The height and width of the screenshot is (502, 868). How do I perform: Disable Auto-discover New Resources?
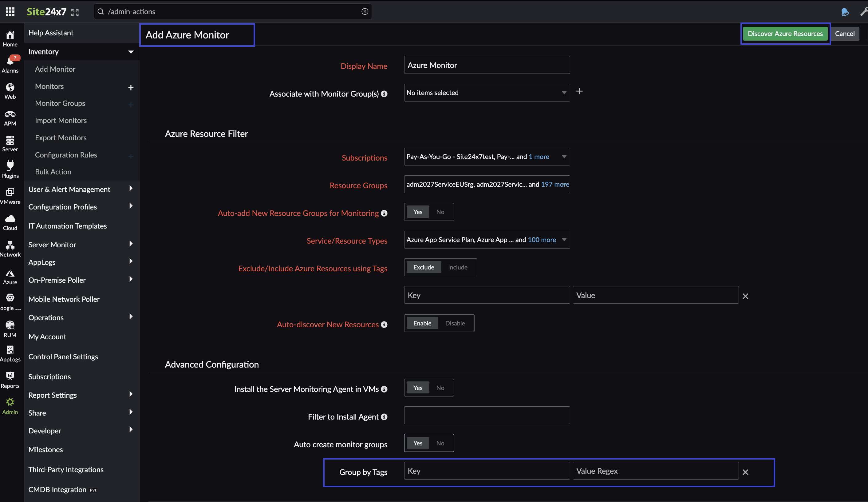point(455,323)
